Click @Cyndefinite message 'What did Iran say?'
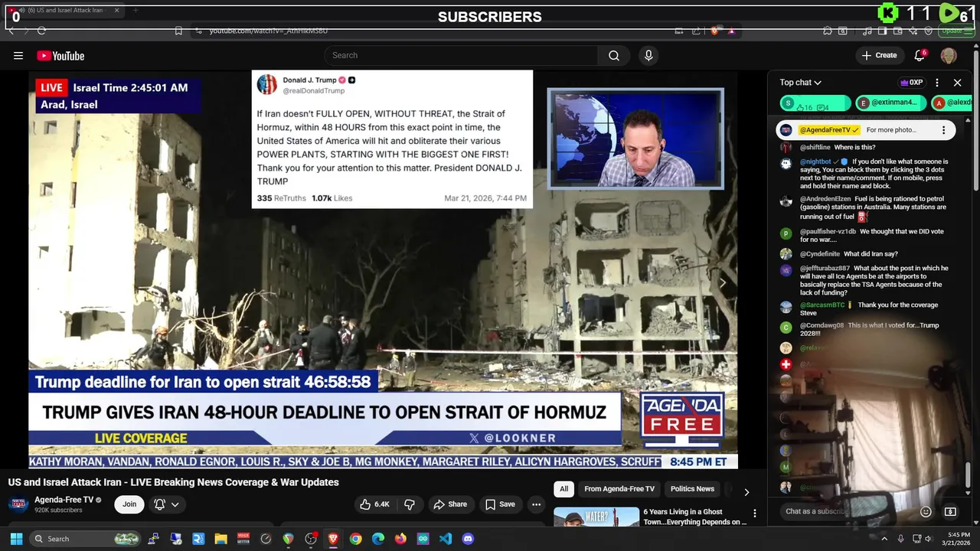This screenshot has width=980, height=551. click(871, 254)
